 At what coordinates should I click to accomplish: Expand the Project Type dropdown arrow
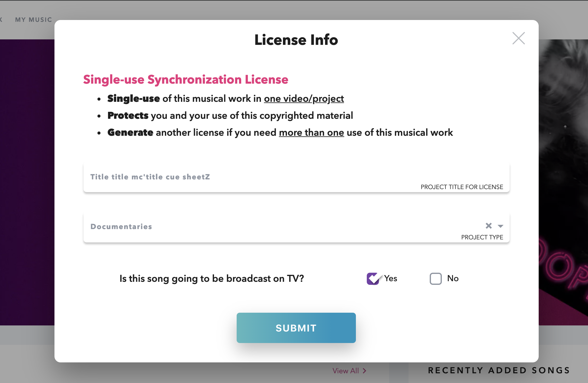pos(501,226)
